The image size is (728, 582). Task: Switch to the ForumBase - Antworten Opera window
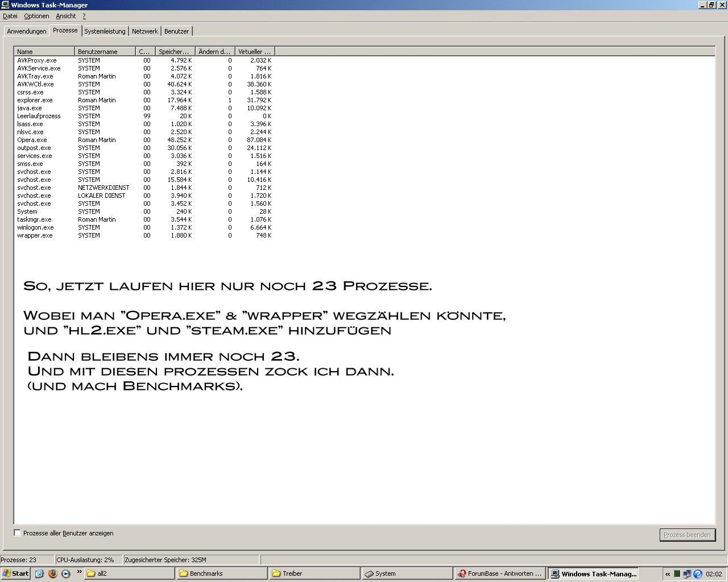coord(500,573)
